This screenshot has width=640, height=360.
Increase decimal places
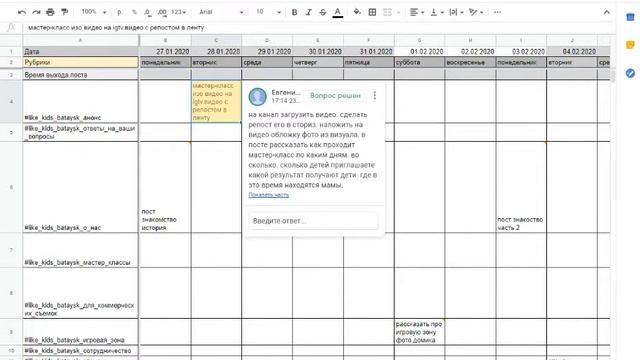[162, 12]
